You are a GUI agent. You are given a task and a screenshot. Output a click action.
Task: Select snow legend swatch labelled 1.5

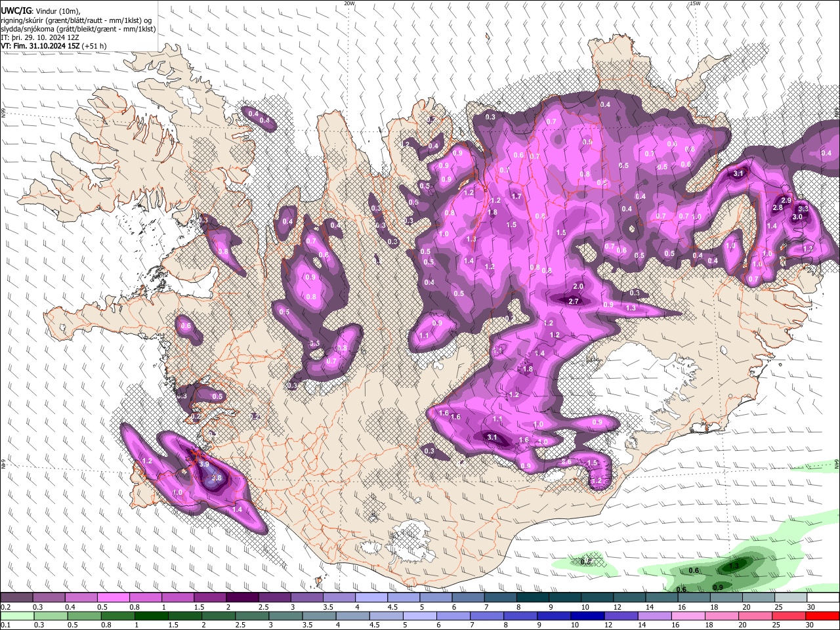209,598
